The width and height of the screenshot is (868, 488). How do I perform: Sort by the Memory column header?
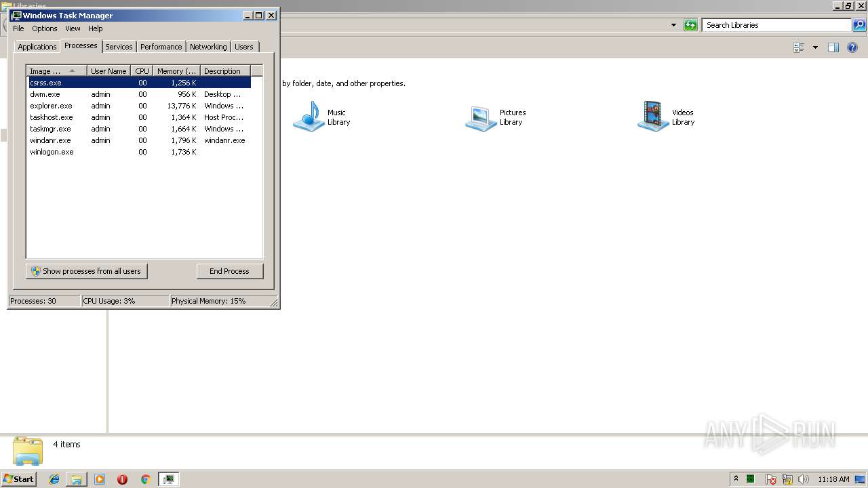[176, 70]
